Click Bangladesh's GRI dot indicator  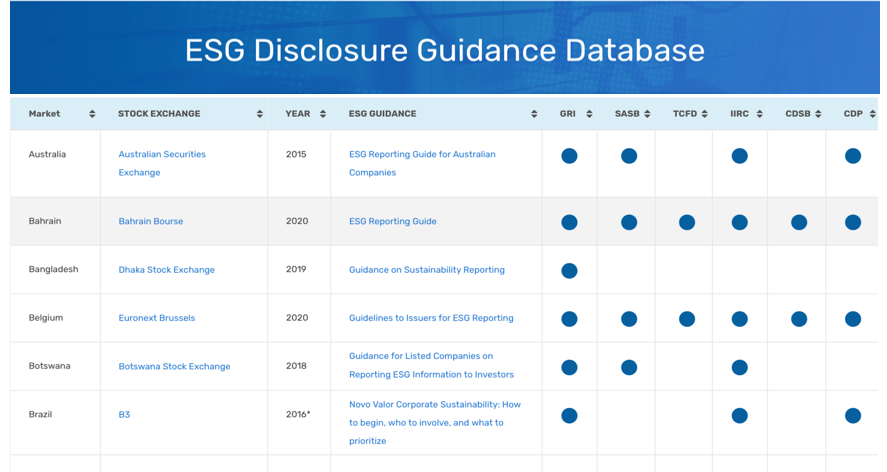click(569, 271)
